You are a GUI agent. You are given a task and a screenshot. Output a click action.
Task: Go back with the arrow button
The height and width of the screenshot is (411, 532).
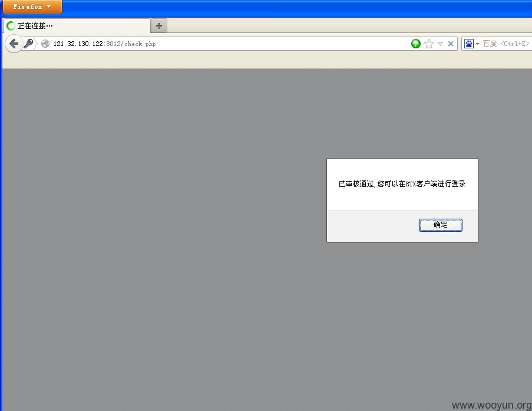[14, 44]
